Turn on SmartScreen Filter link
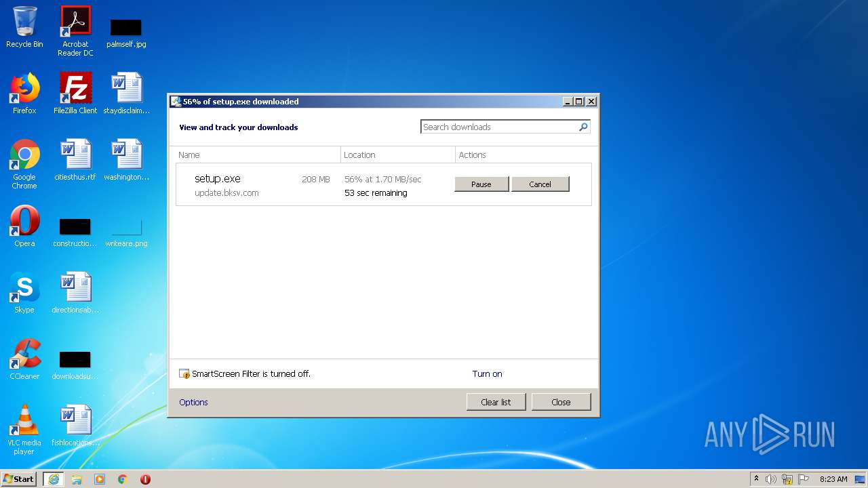868x488 pixels. click(x=487, y=373)
